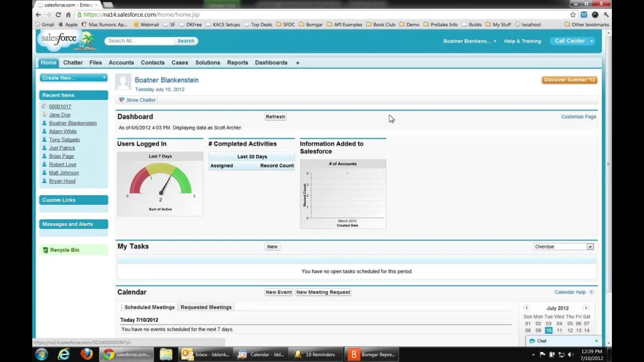This screenshot has height=362, width=644.
Task: Click the Salesforce logo
Action: coord(66,40)
